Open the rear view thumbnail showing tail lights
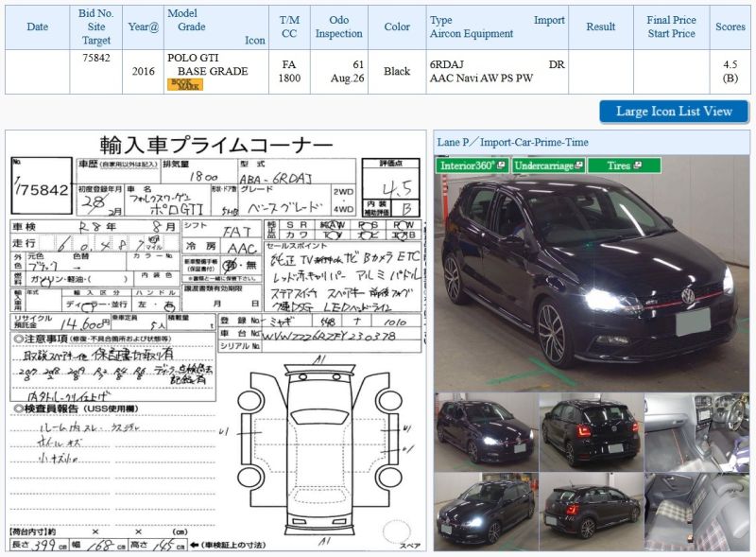The height and width of the screenshot is (557, 756). 592,432
